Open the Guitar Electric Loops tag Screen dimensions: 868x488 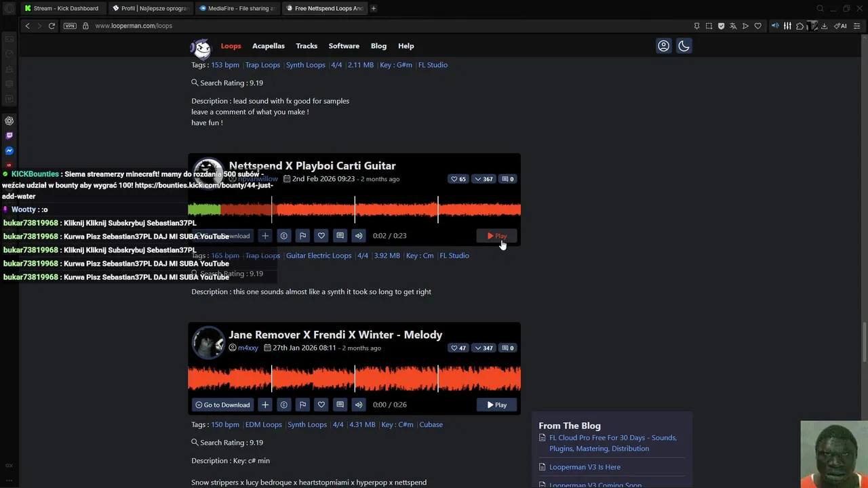tap(319, 256)
